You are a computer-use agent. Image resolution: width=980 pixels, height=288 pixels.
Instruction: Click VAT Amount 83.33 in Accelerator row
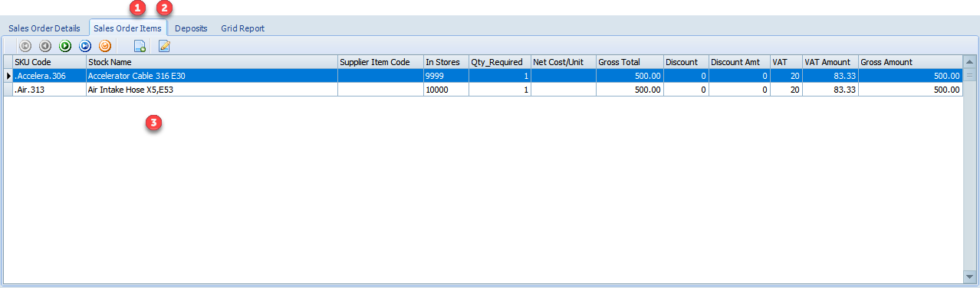tap(830, 76)
